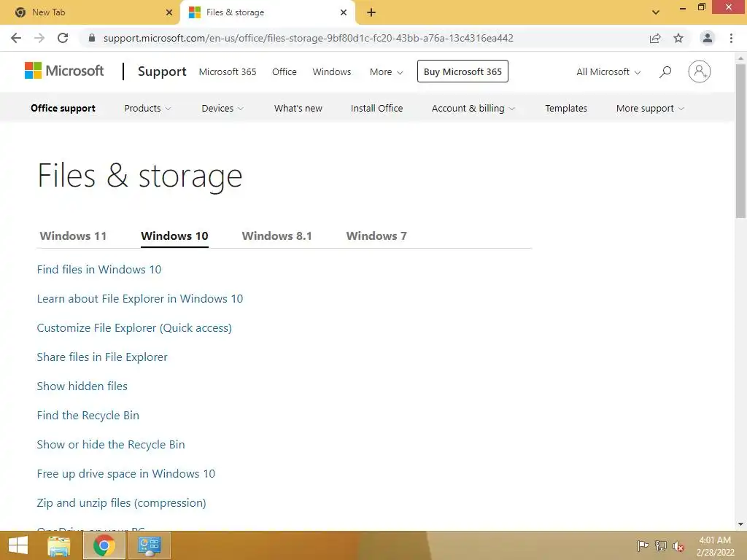Switch to the Windows 11 tab
The image size is (747, 560).
pyautogui.click(x=74, y=236)
